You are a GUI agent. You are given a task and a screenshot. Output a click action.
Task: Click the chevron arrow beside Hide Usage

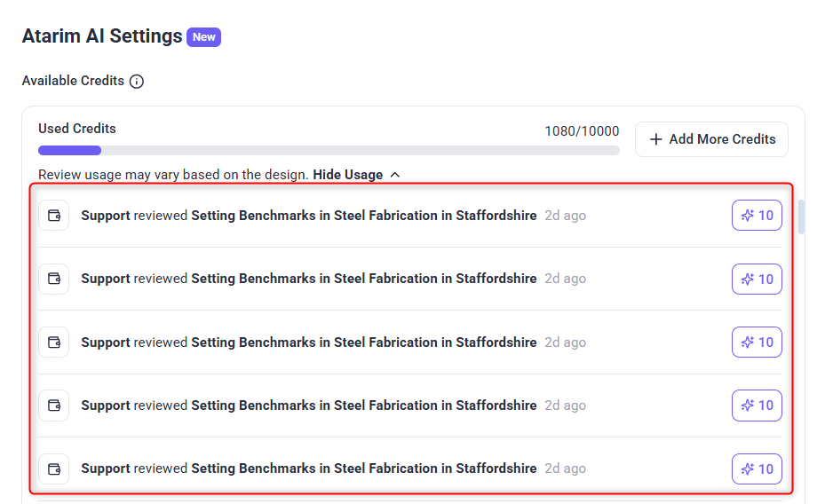(395, 175)
